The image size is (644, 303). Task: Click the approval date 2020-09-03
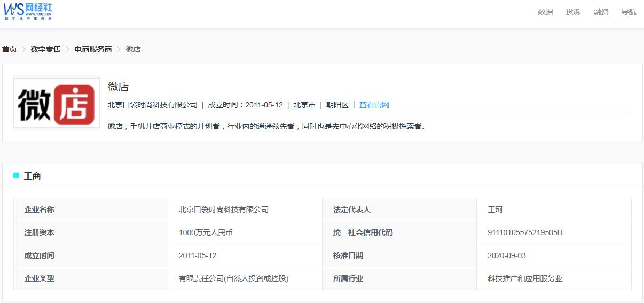(x=506, y=255)
